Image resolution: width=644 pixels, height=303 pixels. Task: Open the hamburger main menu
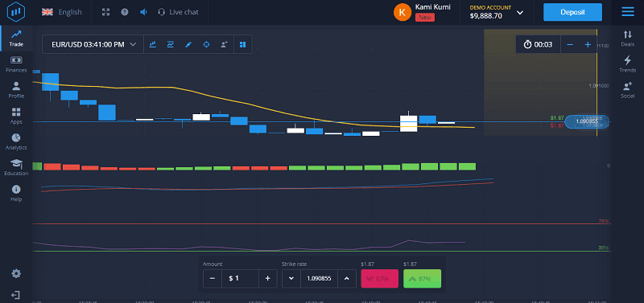[628, 12]
